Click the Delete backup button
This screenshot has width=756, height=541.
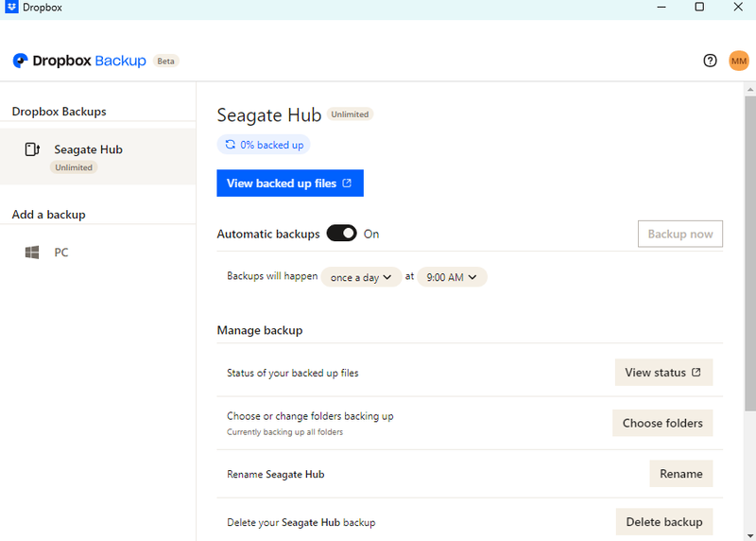point(663,521)
